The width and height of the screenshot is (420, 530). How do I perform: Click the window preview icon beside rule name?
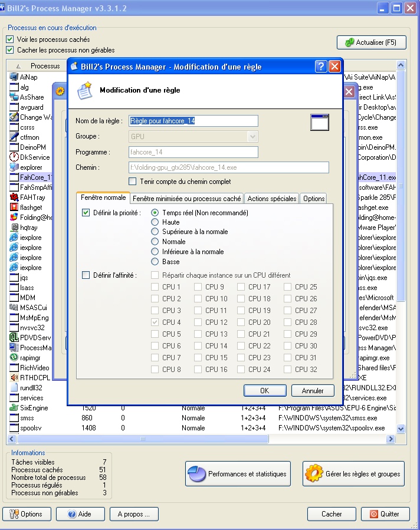tap(319, 122)
